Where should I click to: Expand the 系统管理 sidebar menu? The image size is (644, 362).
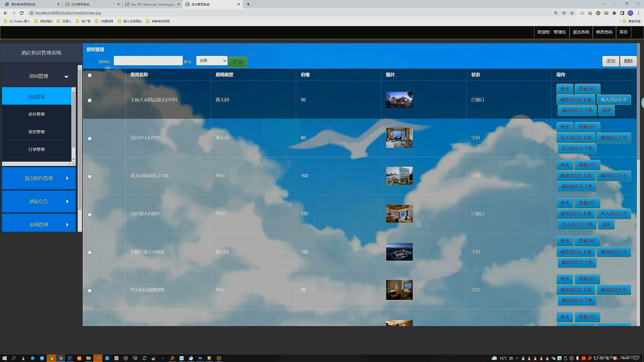click(x=39, y=224)
